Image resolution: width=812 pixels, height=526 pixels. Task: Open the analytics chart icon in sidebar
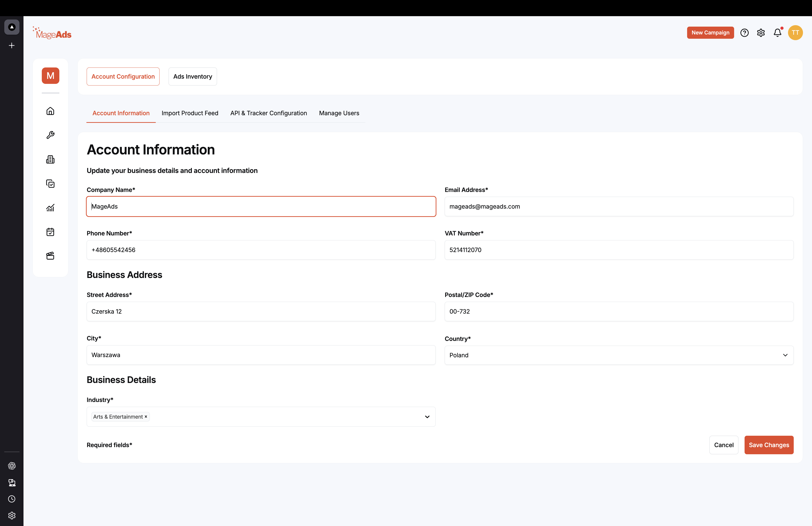tap(50, 208)
